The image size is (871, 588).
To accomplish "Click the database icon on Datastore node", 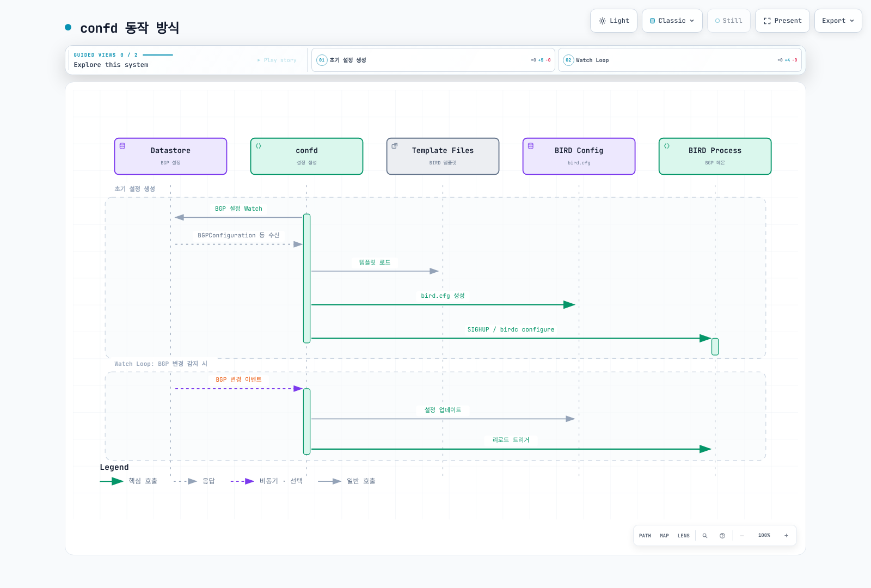I will click(122, 146).
